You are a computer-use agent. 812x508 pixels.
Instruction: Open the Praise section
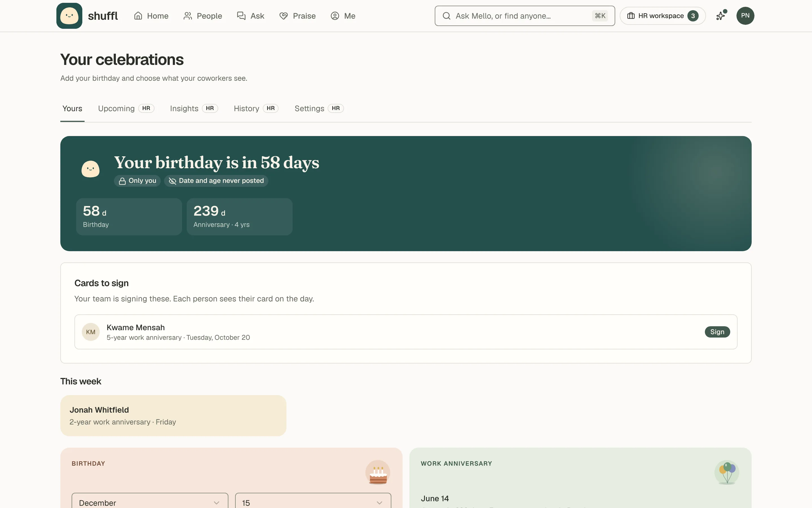click(297, 16)
